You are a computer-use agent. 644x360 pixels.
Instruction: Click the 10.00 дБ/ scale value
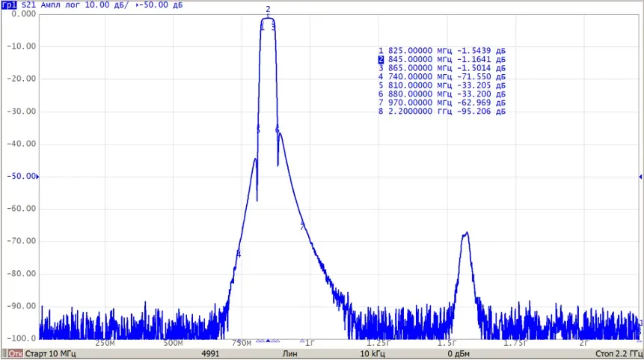pos(106,5)
